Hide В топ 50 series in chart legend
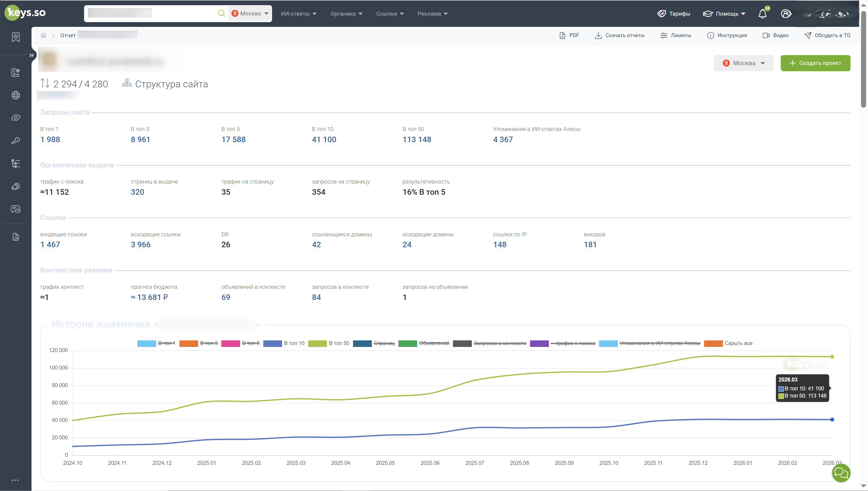This screenshot has height=491, width=868. click(329, 343)
